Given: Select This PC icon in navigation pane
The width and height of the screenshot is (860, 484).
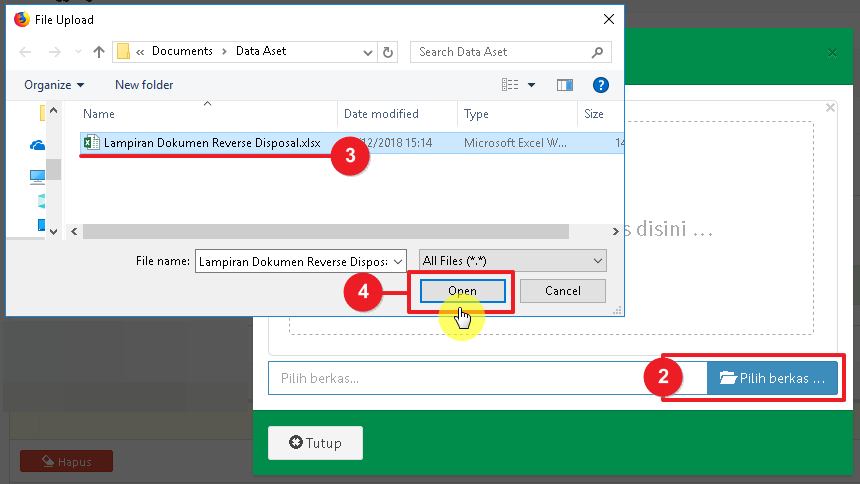Looking at the screenshot, I should (38, 176).
